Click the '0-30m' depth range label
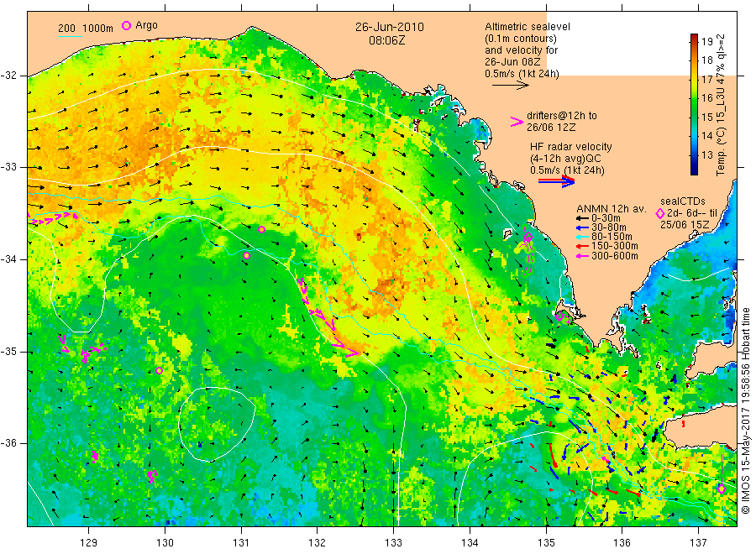This screenshot has width=756, height=554. pyautogui.click(x=606, y=218)
